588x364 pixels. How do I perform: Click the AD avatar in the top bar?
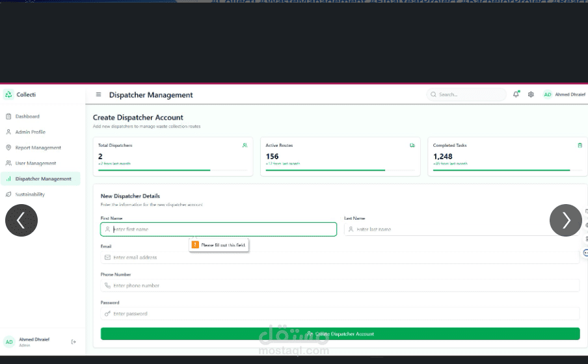(x=548, y=94)
